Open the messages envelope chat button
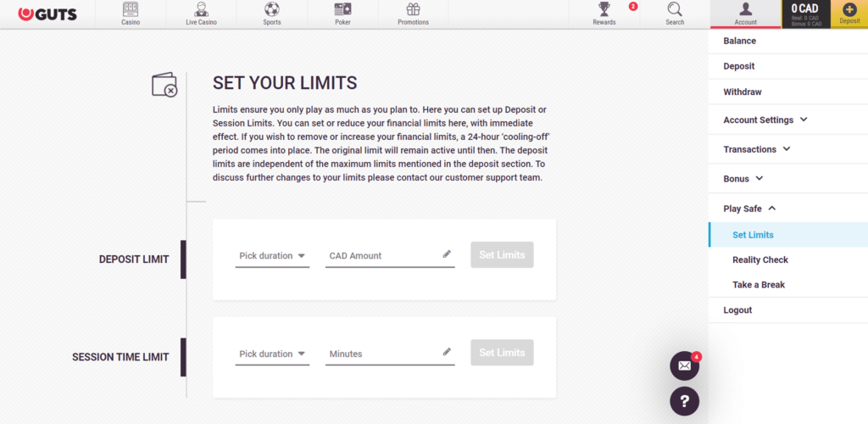Image resolution: width=868 pixels, height=424 pixels. [x=684, y=365]
